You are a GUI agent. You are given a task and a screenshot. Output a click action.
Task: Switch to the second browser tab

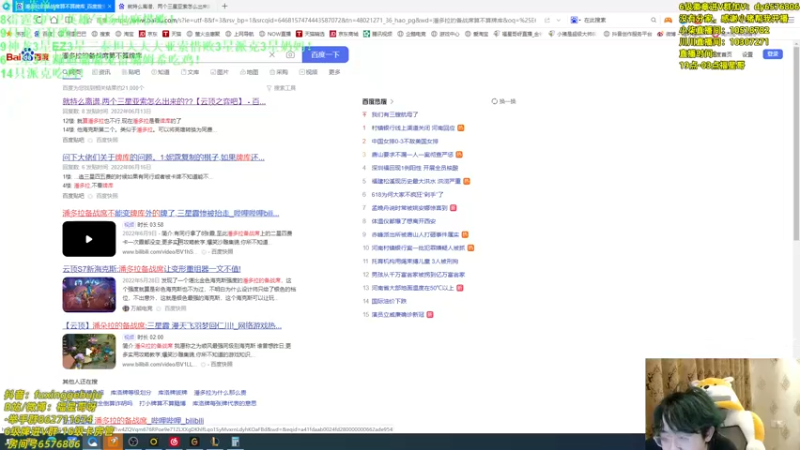pos(164,6)
